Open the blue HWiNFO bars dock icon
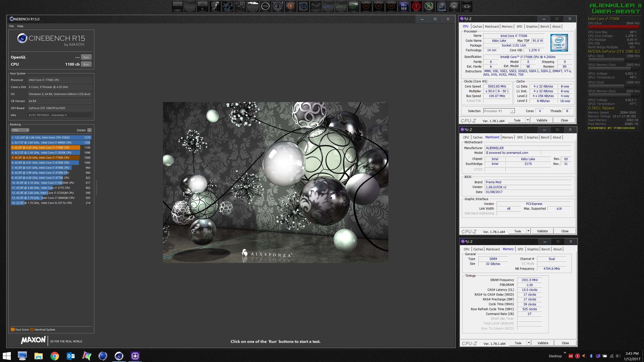The width and height of the screenshot is (644, 362). click(404, 6)
